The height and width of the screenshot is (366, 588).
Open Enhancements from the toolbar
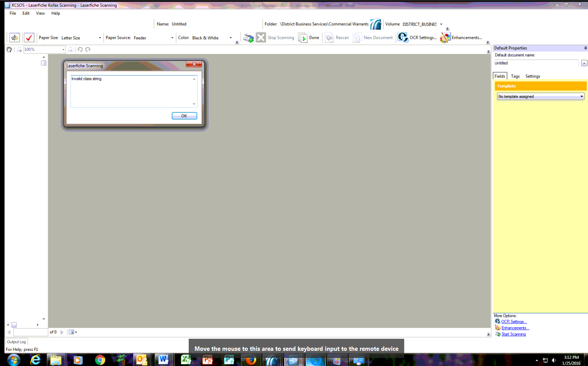pos(461,37)
